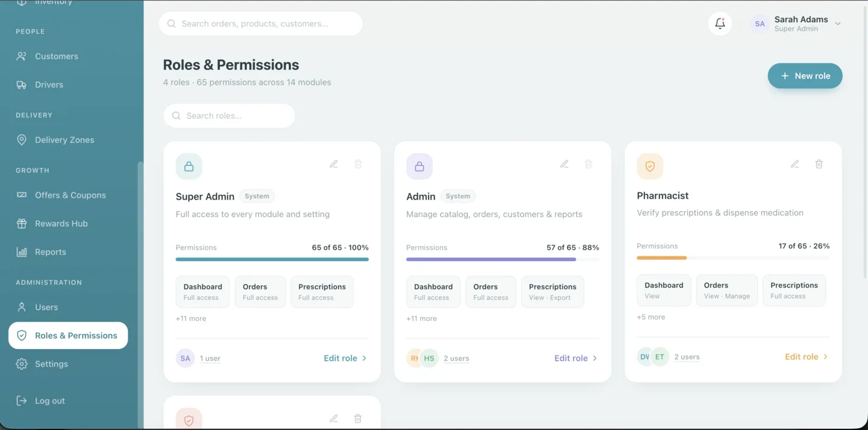
Task: Open the Sarah Adams account dropdown chevron
Action: click(838, 24)
